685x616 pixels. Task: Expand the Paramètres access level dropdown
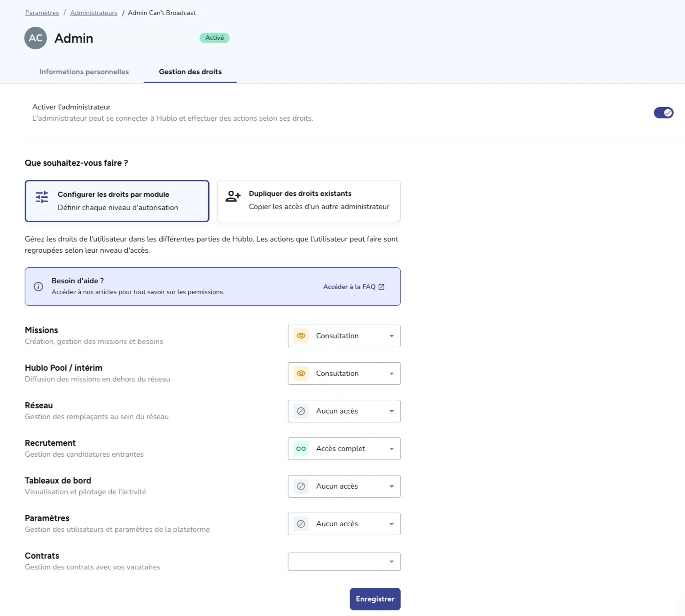click(x=344, y=524)
